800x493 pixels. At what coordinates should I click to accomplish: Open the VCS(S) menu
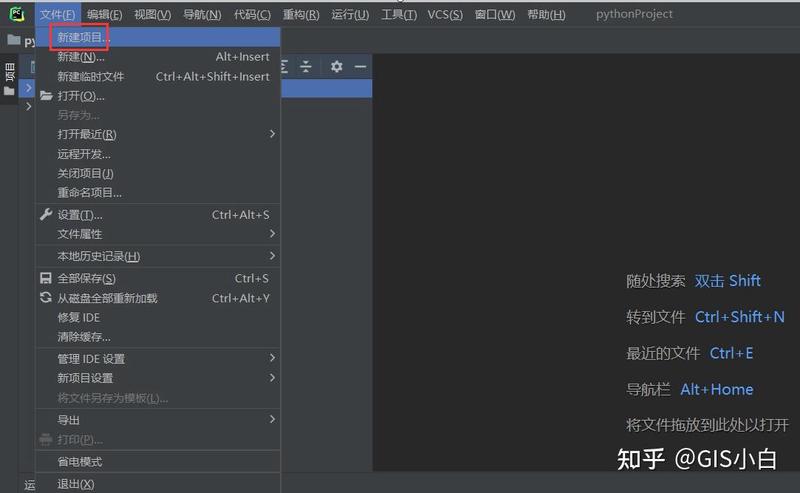(445, 14)
